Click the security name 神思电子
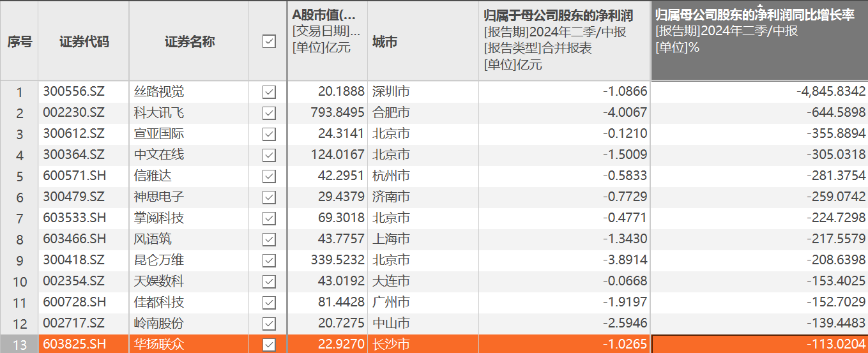 coord(159,197)
